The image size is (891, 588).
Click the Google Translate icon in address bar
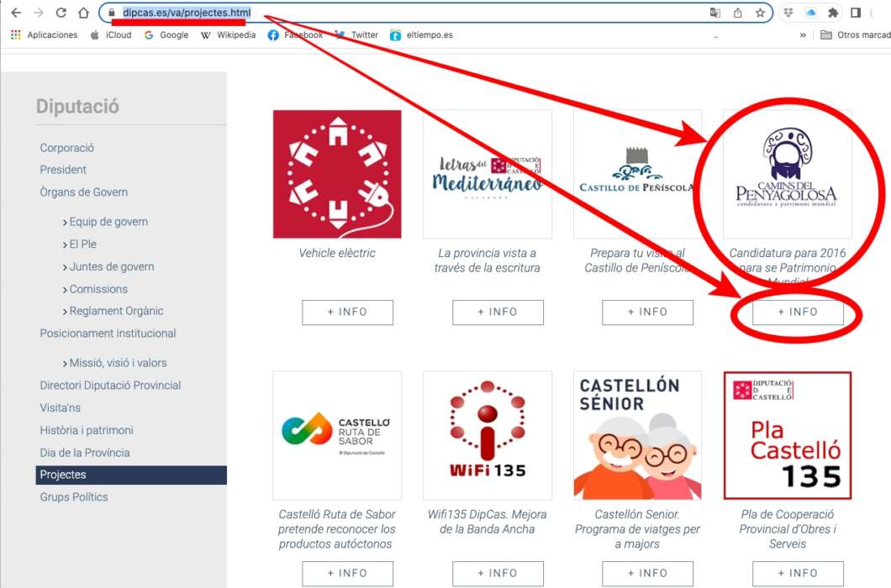click(715, 13)
